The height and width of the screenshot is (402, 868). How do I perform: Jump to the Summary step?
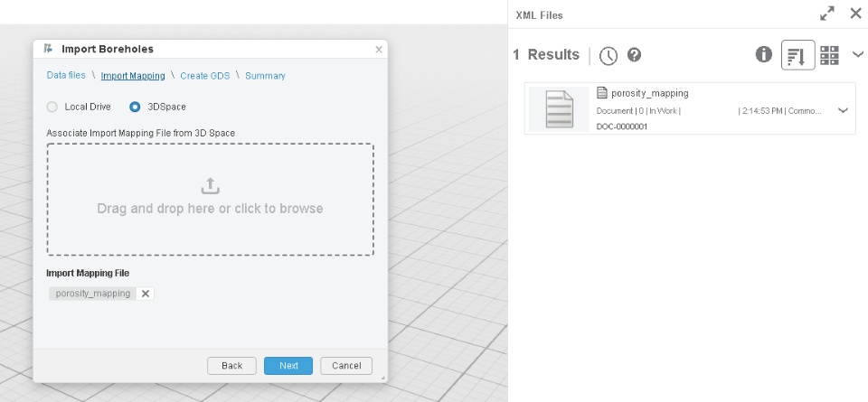pyautogui.click(x=265, y=76)
